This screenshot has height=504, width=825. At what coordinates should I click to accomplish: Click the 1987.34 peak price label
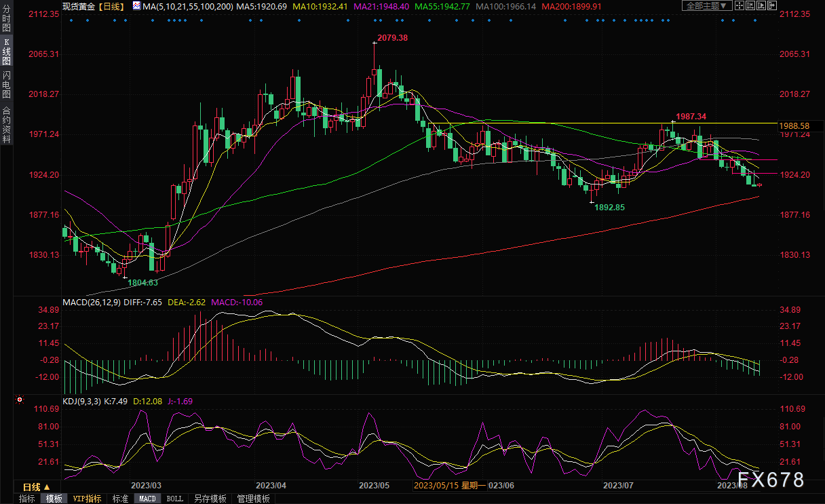691,117
